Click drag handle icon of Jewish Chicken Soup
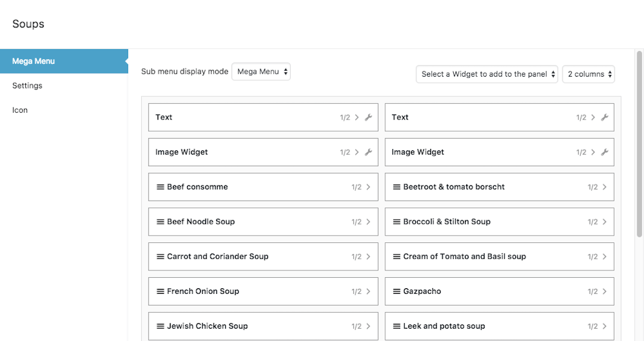Viewport: 644px width, 341px height. (161, 326)
